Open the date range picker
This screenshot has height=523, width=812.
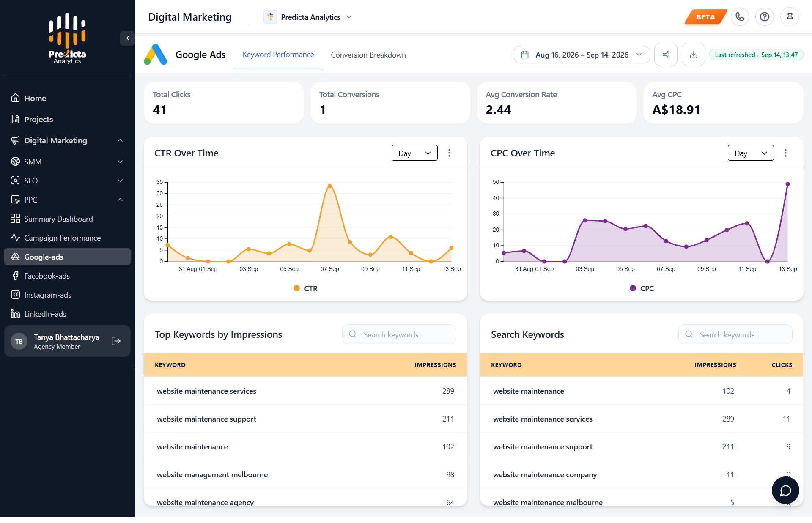[x=582, y=55]
